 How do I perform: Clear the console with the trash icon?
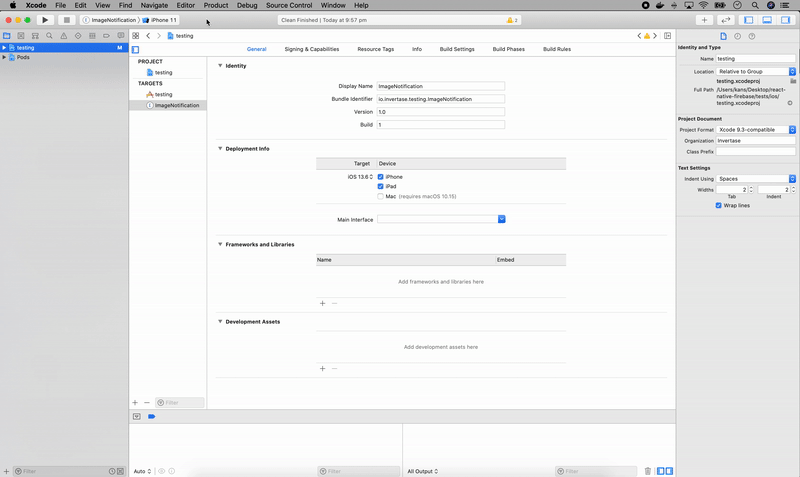coord(648,471)
